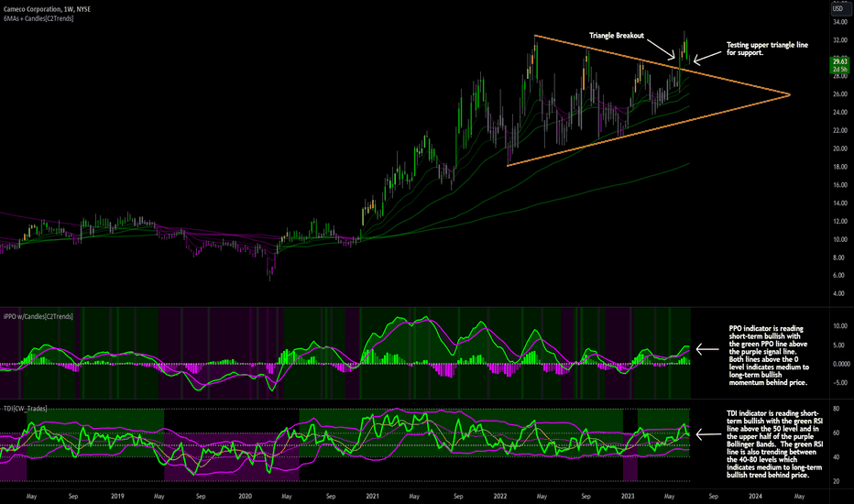Click the 26.00 price axis label
This screenshot has width=854, height=504.
click(840, 94)
